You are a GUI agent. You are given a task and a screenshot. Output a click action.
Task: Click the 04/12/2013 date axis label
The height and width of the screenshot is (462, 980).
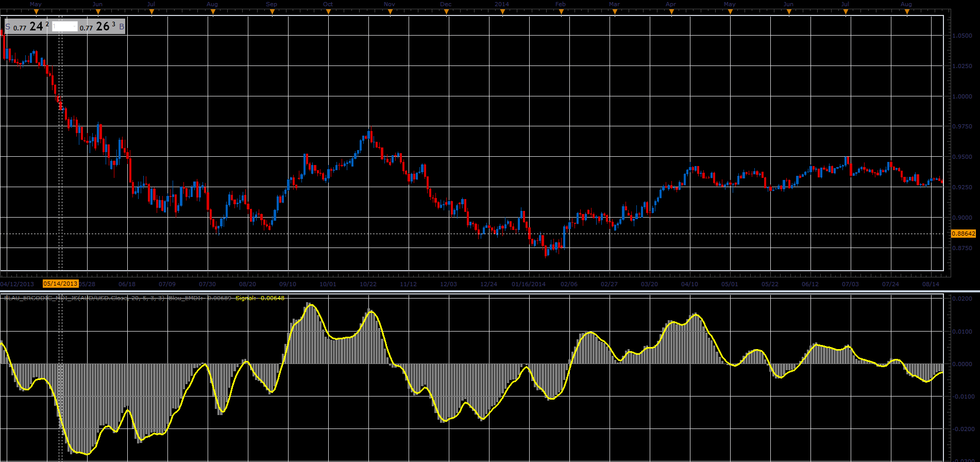pos(17,284)
